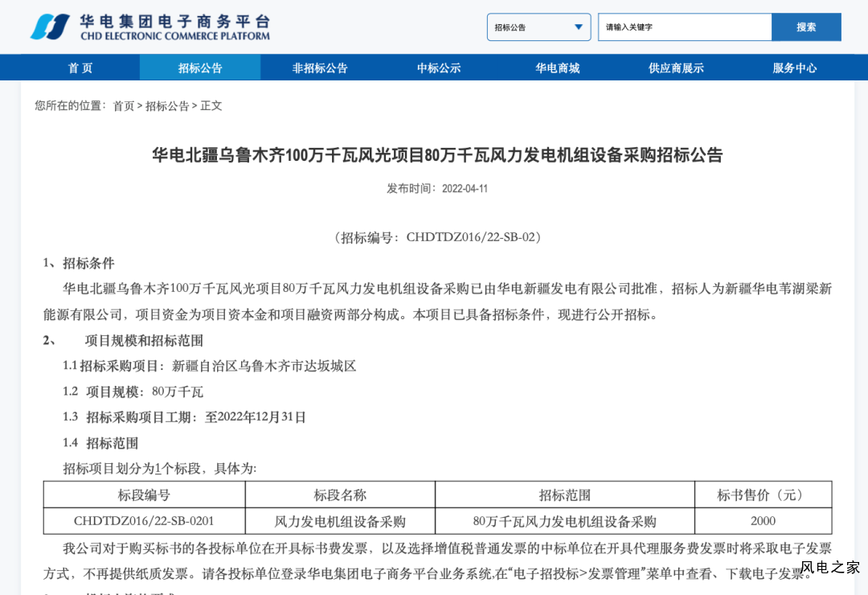Click the 华电集团电子商务平台 site title
Screen dimensions: 868x595
(x=175, y=22)
